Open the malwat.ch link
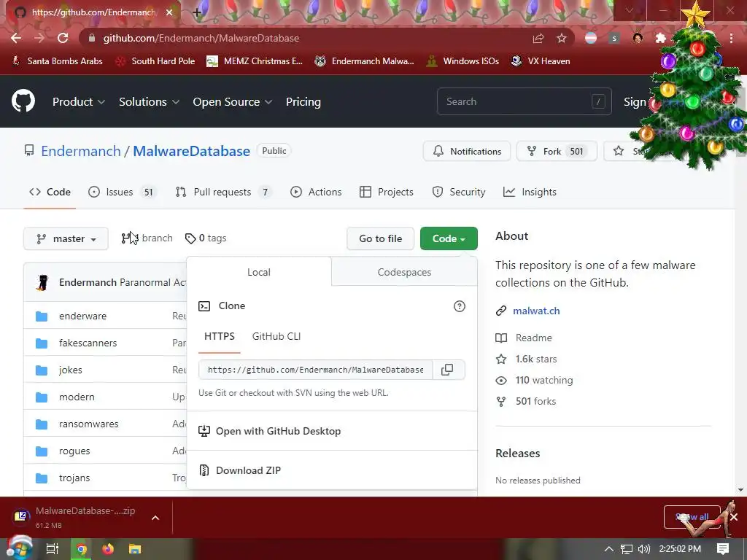 536,311
